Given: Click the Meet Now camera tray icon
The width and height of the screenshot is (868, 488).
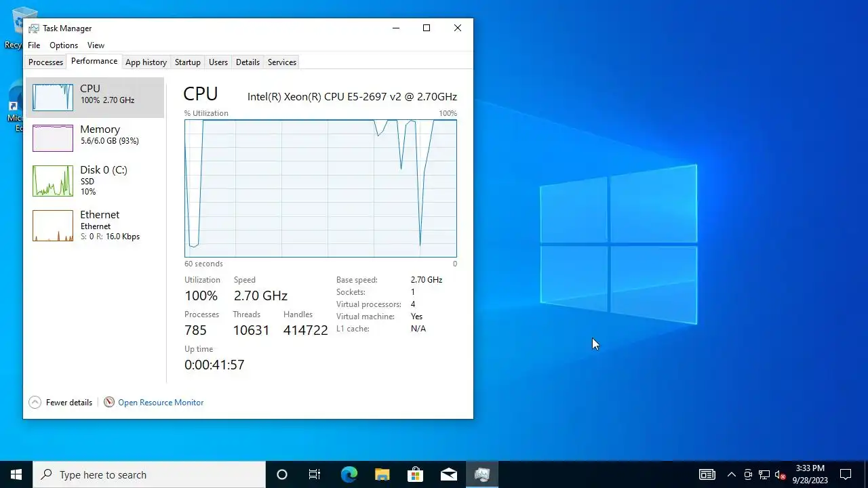Looking at the screenshot, I should pyautogui.click(x=748, y=474).
